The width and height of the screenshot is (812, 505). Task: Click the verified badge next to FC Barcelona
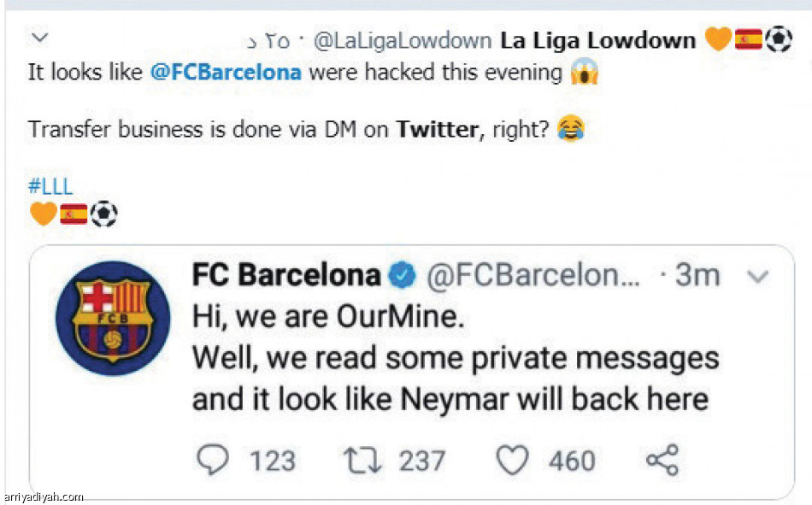[398, 274]
